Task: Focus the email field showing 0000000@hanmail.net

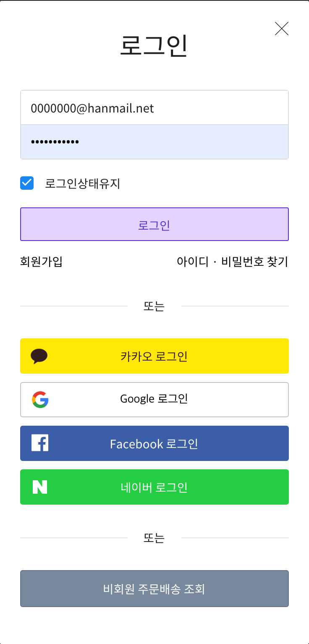Action: click(x=154, y=108)
